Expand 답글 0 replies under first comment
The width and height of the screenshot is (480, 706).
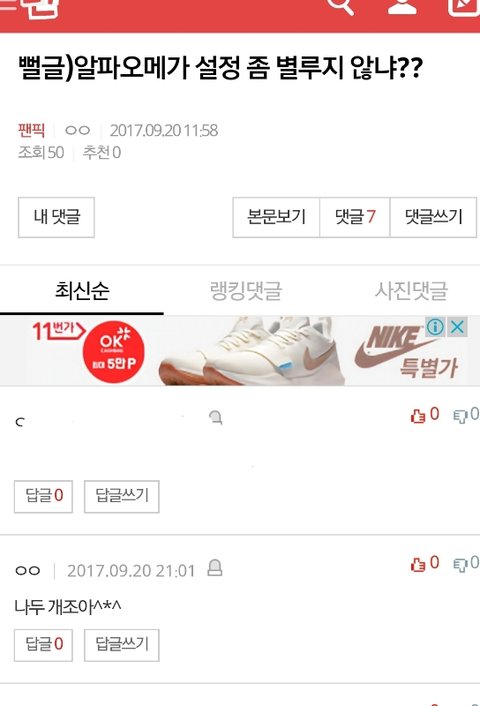point(43,496)
